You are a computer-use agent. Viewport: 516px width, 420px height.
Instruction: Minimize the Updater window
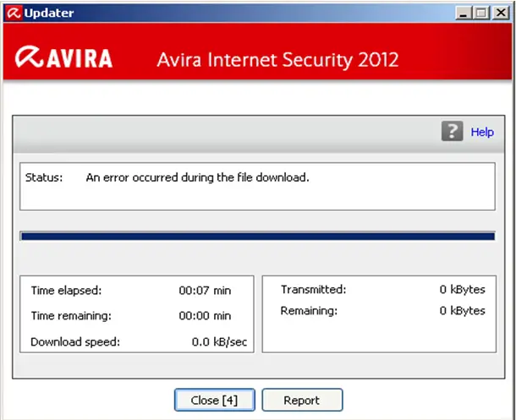click(x=464, y=14)
